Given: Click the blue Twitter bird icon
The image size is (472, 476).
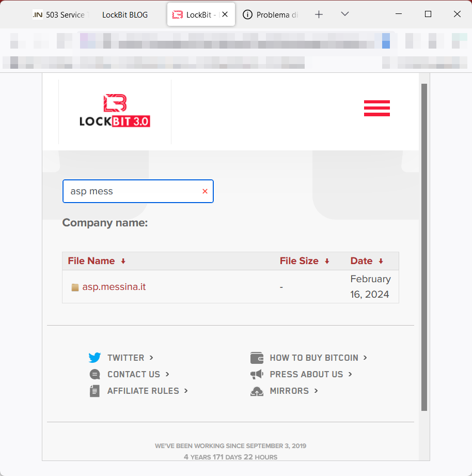Looking at the screenshot, I should [x=95, y=358].
